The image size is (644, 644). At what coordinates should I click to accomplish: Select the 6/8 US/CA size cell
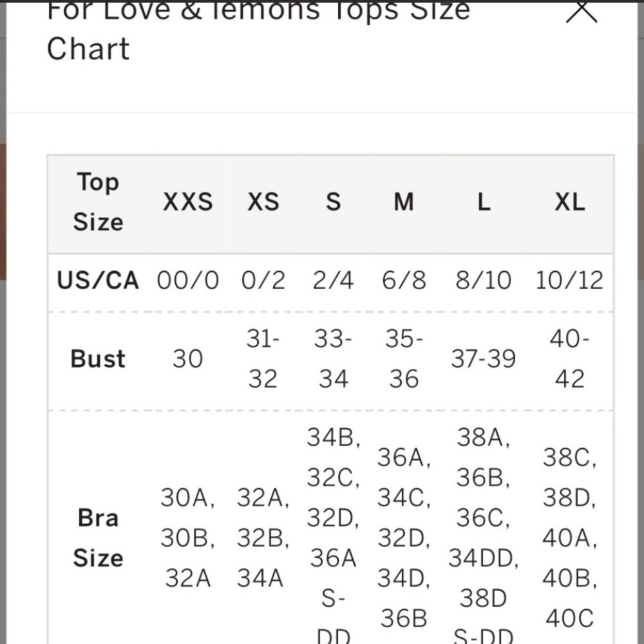pos(404,281)
